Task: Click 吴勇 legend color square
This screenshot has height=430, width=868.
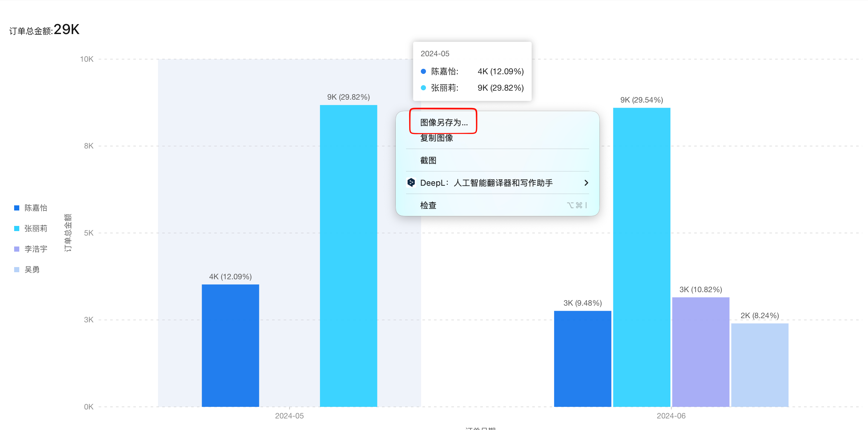Action: coord(16,270)
